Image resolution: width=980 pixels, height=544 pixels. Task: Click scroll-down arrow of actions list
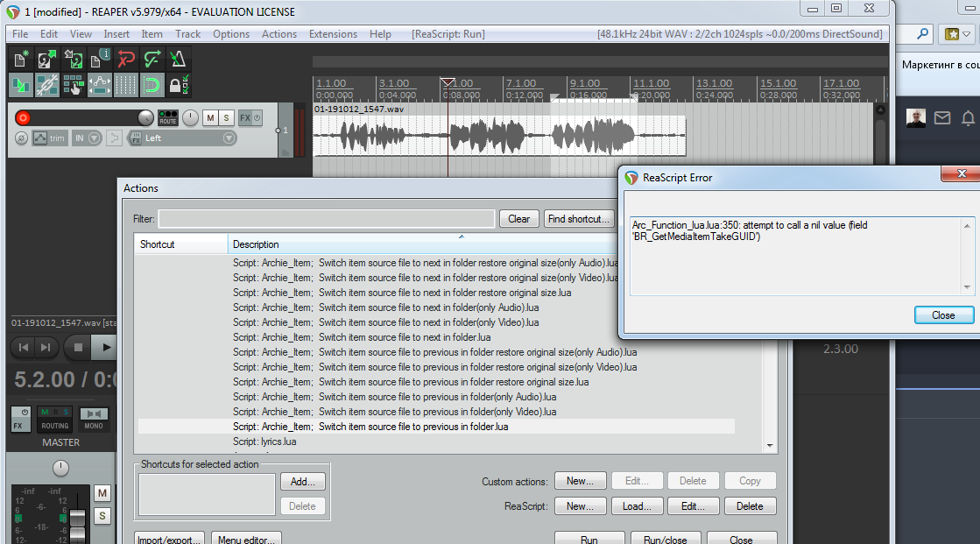[x=770, y=446]
